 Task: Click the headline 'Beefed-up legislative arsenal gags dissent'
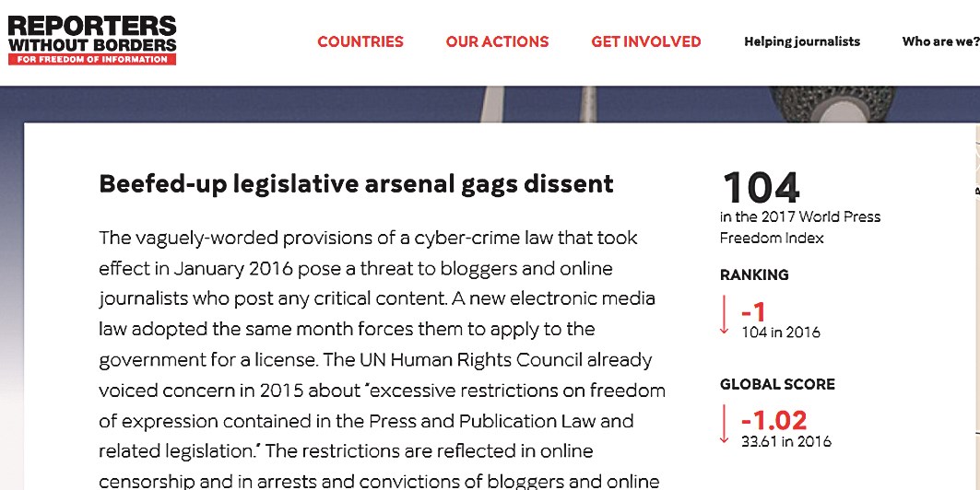tap(356, 184)
